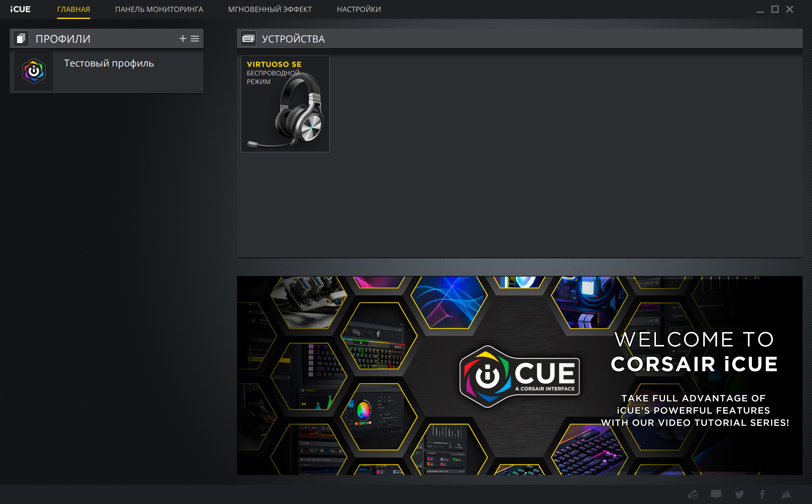Screen dimensions: 812x504
Task: Maximize the iCUE window
Action: click(x=775, y=9)
